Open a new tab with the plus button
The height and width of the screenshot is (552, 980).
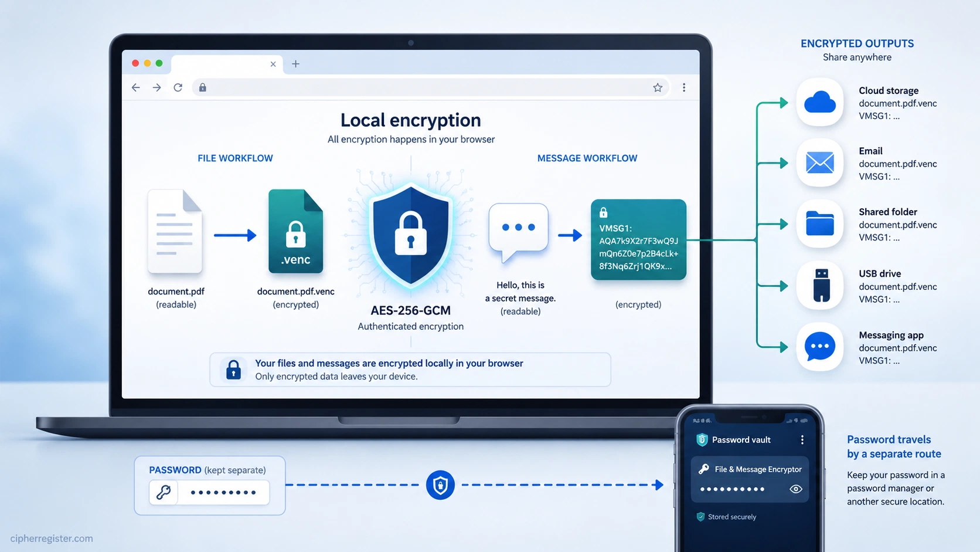point(295,64)
